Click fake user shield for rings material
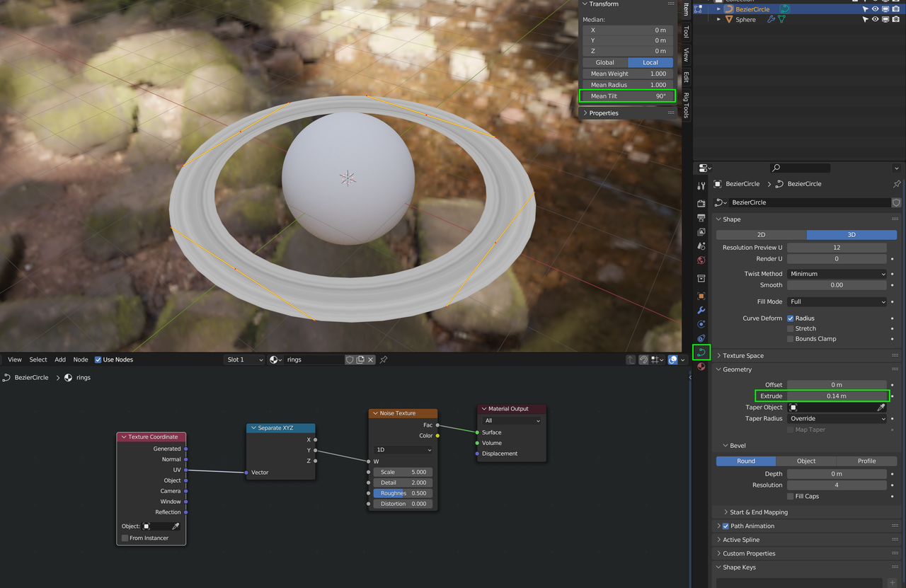The image size is (906, 588). point(350,359)
